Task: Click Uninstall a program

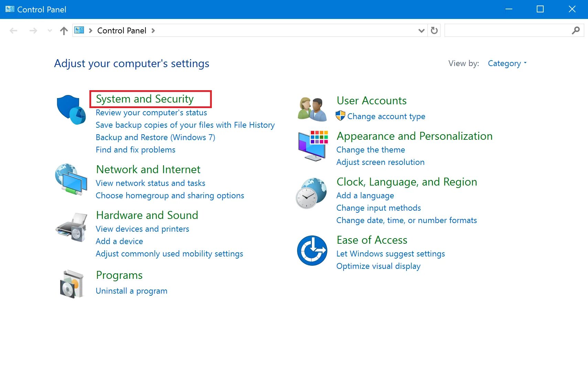Action: pyautogui.click(x=131, y=291)
